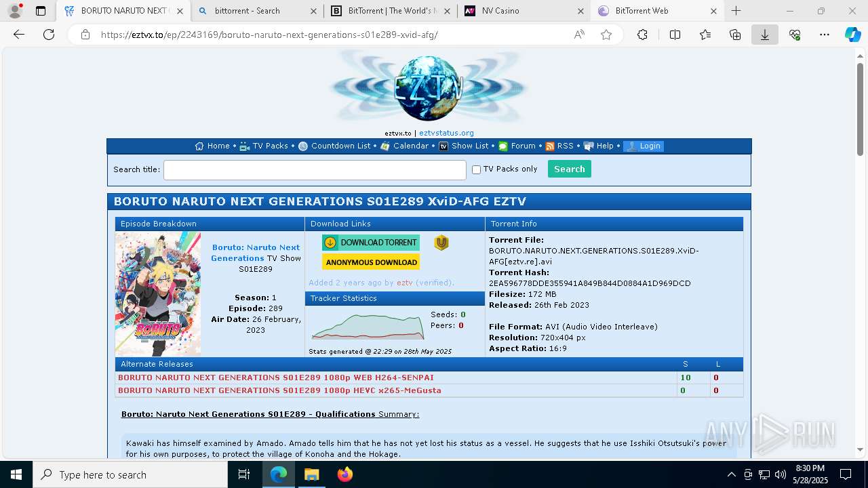Open Task View on taskbar
Viewport: 868px width, 488px height.
(244, 474)
